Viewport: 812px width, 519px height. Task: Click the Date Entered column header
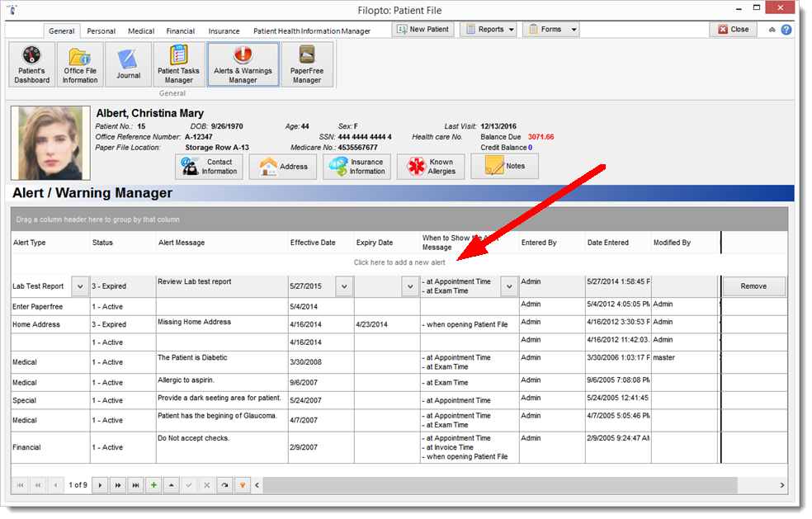618,243
